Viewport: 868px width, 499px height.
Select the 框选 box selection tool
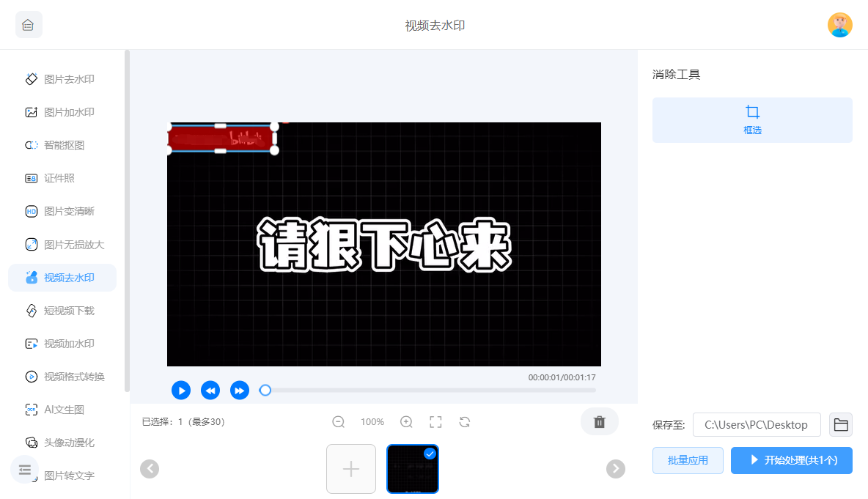pos(752,120)
